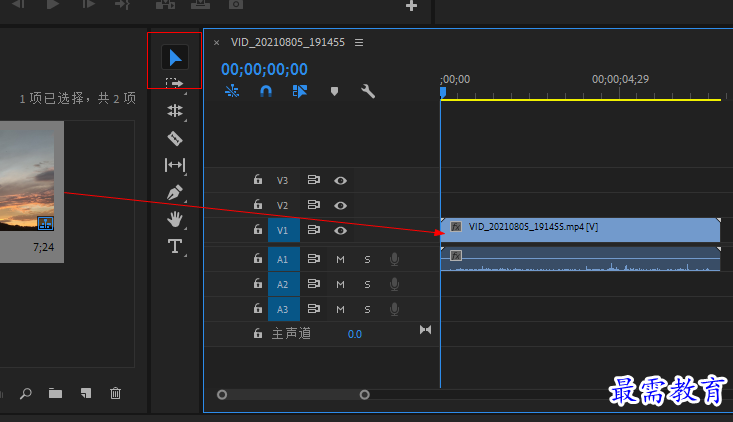This screenshot has width=733, height=422.
Task: Hide track V3 output eye
Action: click(x=340, y=180)
